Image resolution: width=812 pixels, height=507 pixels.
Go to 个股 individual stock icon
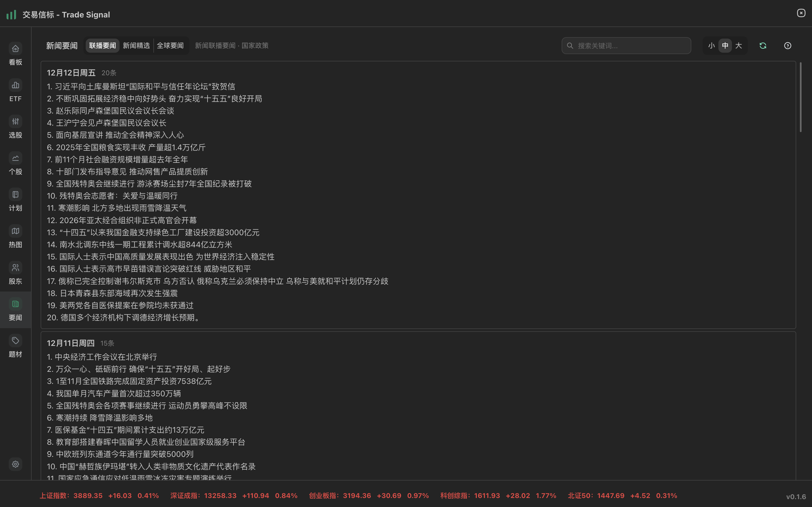click(16, 158)
